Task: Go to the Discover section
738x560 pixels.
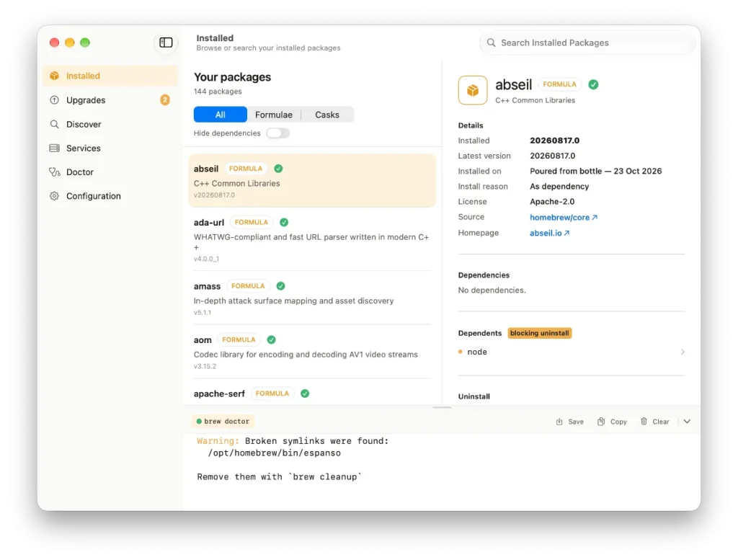Action: (110, 124)
